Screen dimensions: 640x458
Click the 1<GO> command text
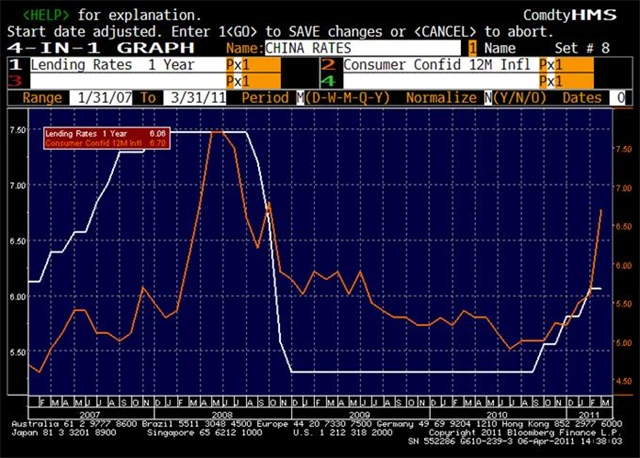tap(238, 31)
